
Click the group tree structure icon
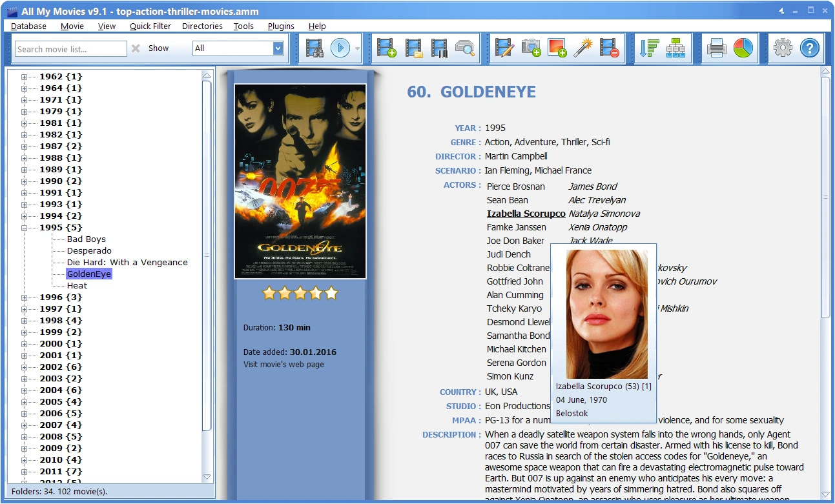675,48
